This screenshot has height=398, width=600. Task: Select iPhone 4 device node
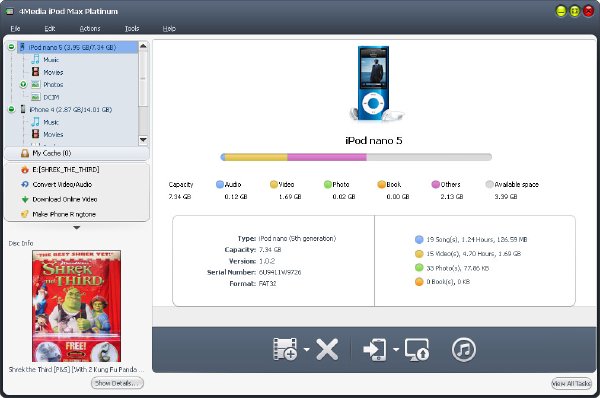pos(71,109)
